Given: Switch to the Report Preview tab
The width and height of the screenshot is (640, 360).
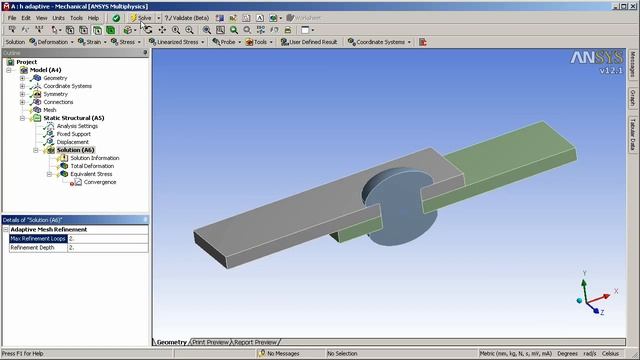Looking at the screenshot, I should (x=256, y=342).
